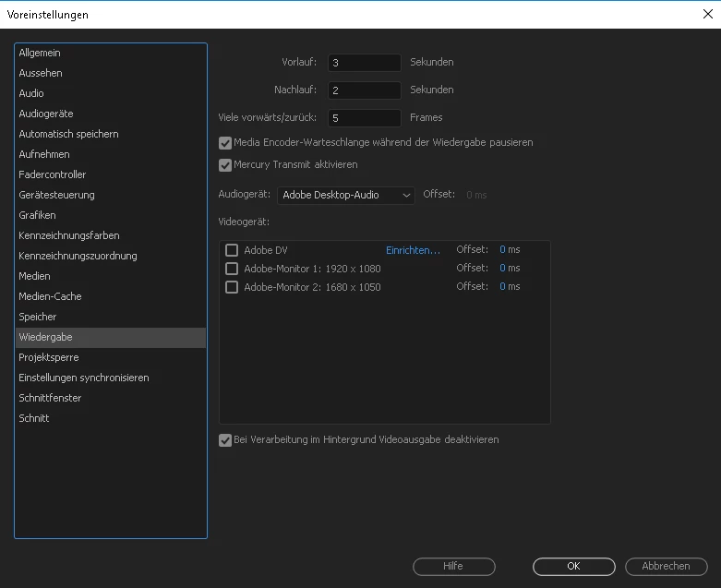The width and height of the screenshot is (721, 588).
Task: Open the Grafiken preferences
Action: point(111,215)
